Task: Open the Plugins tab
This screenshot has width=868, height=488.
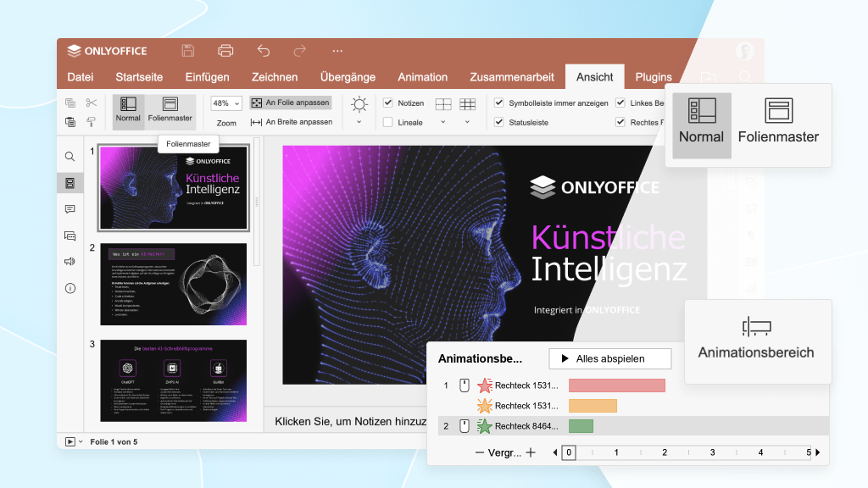Action: pyautogui.click(x=654, y=77)
